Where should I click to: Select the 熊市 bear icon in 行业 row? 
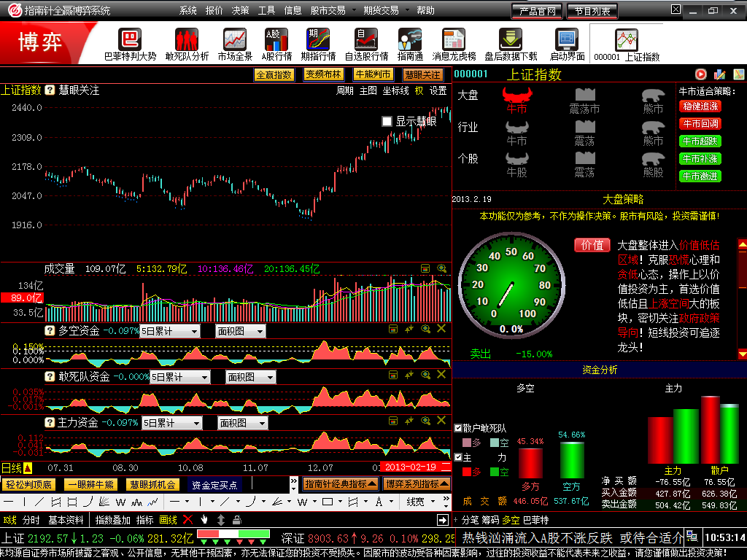pyautogui.click(x=653, y=133)
